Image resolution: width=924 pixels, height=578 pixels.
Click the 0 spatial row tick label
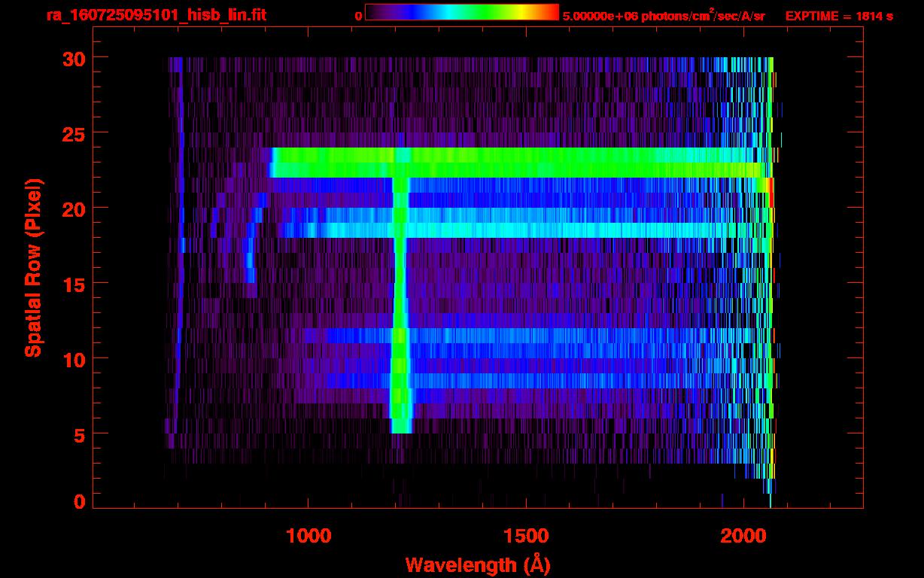pyautogui.click(x=79, y=502)
